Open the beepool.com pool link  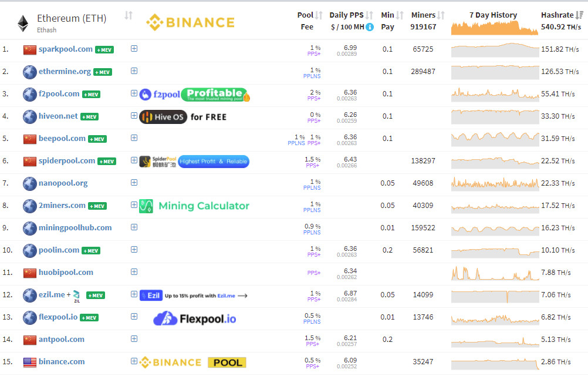tap(63, 138)
